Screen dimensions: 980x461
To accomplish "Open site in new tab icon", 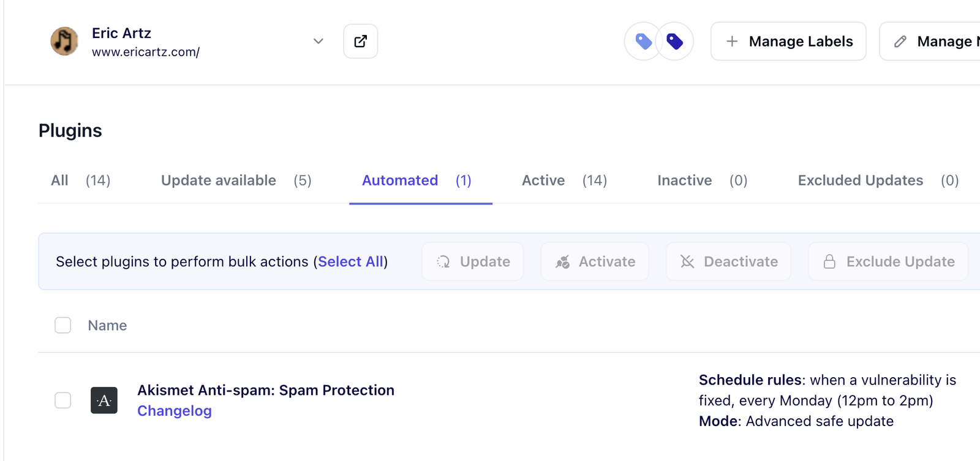I will pyautogui.click(x=360, y=41).
